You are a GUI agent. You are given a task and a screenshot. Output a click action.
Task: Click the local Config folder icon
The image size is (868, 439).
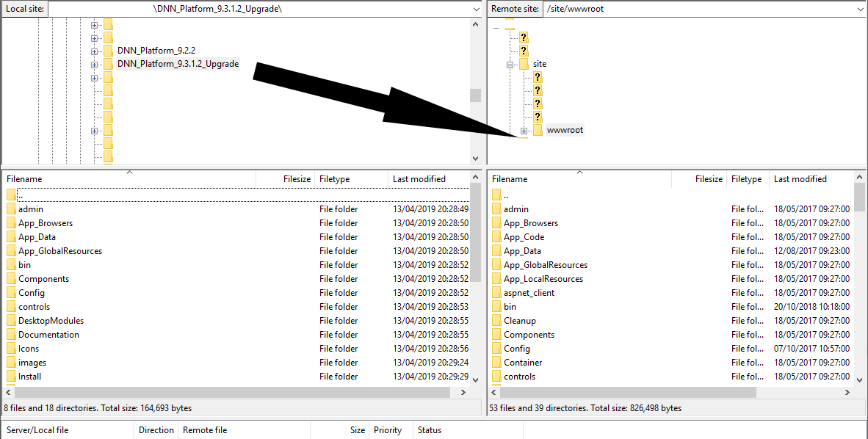11,292
